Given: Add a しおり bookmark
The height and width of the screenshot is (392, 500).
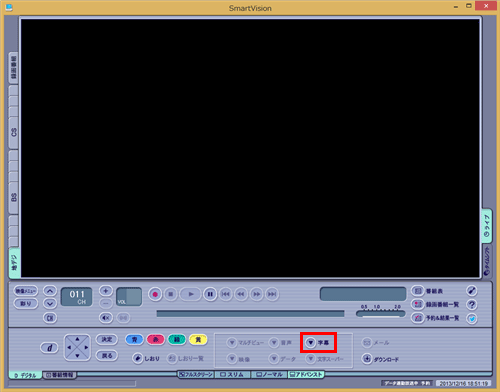Looking at the screenshot, I should click(x=137, y=358).
